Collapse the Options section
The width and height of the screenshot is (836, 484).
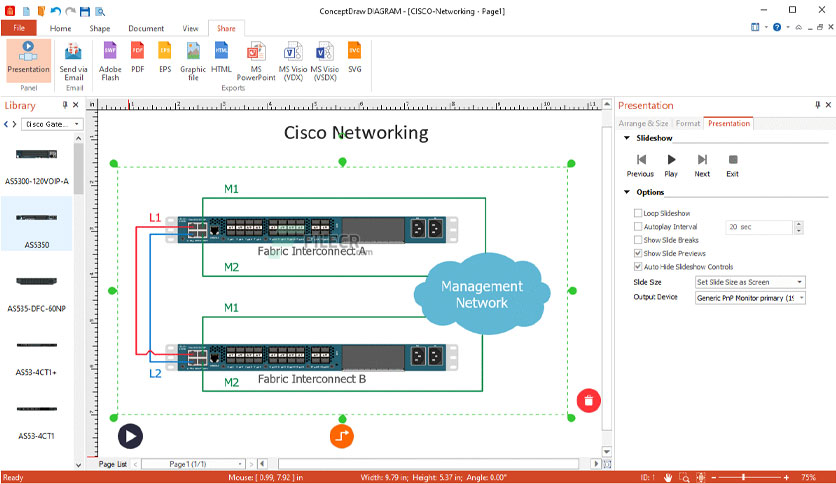click(627, 192)
